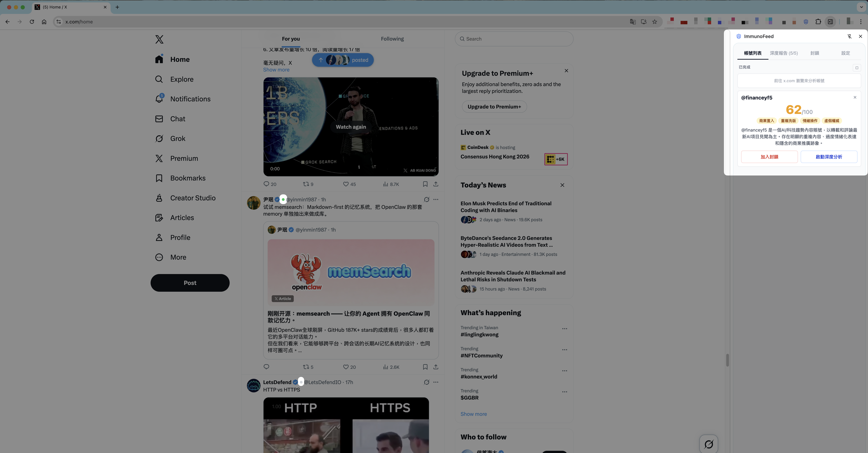Expand Show more on the truncated post

pyautogui.click(x=276, y=69)
